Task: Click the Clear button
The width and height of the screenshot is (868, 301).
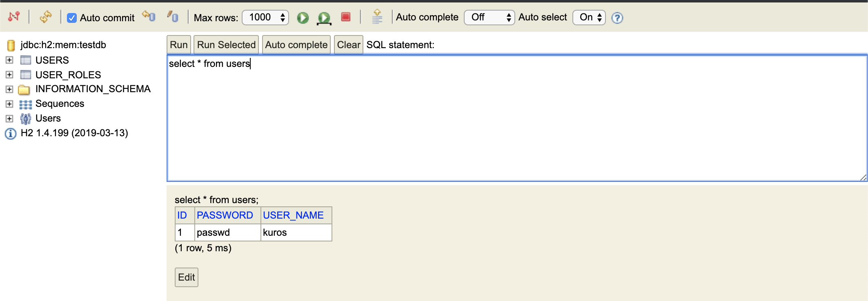Action: 349,45
